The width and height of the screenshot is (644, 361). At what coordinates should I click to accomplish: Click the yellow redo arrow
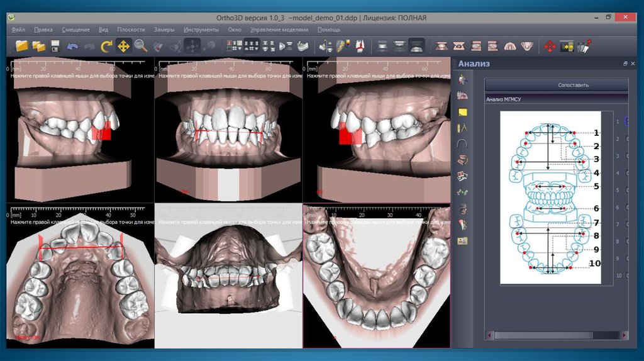pos(106,46)
